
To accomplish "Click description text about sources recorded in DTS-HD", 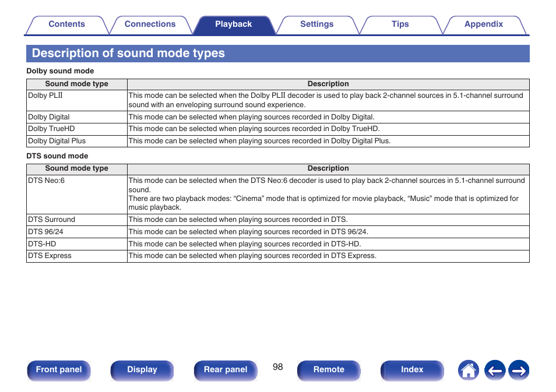I will (245, 244).
